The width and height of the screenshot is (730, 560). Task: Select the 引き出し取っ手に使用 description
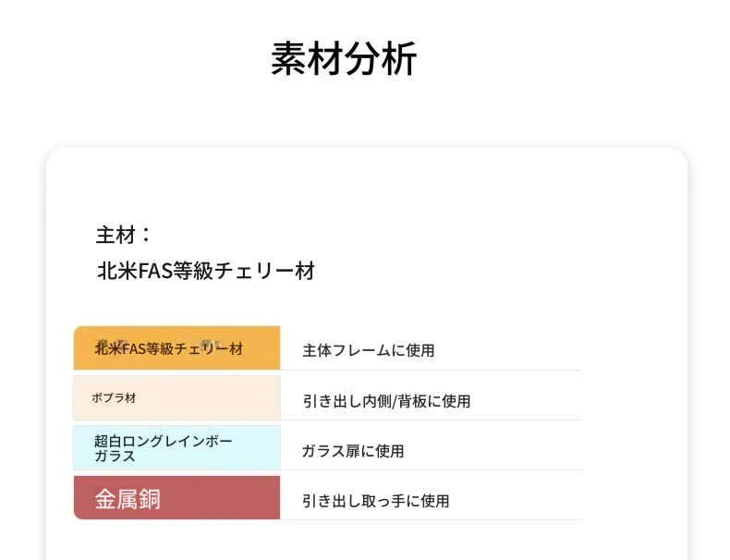coord(376,501)
